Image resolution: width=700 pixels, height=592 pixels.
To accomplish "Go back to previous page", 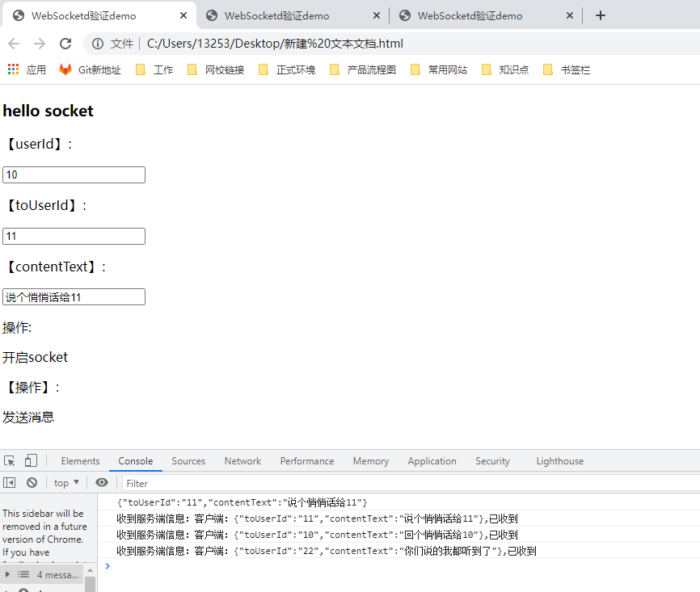I will click(x=14, y=44).
